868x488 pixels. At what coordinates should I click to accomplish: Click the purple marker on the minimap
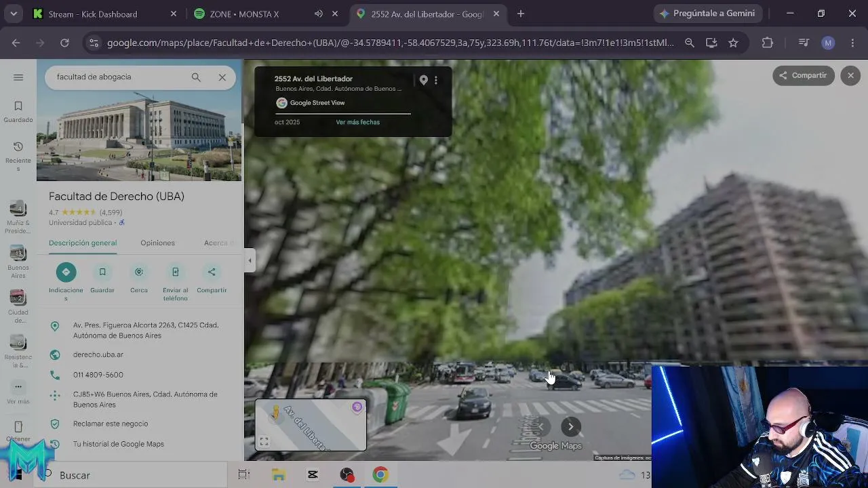click(x=357, y=407)
